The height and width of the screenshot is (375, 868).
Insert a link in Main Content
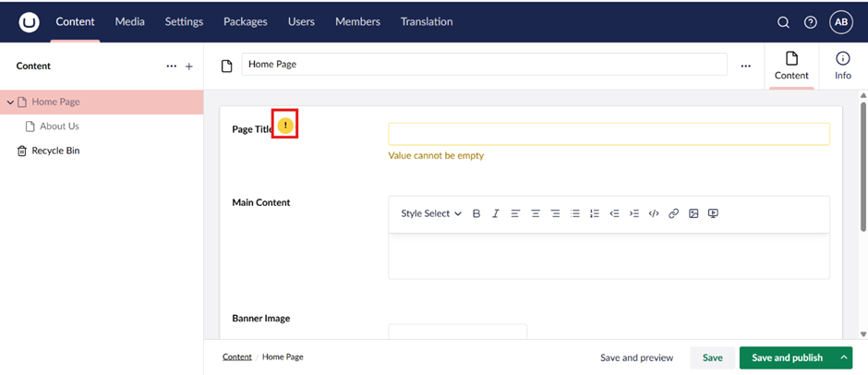673,213
